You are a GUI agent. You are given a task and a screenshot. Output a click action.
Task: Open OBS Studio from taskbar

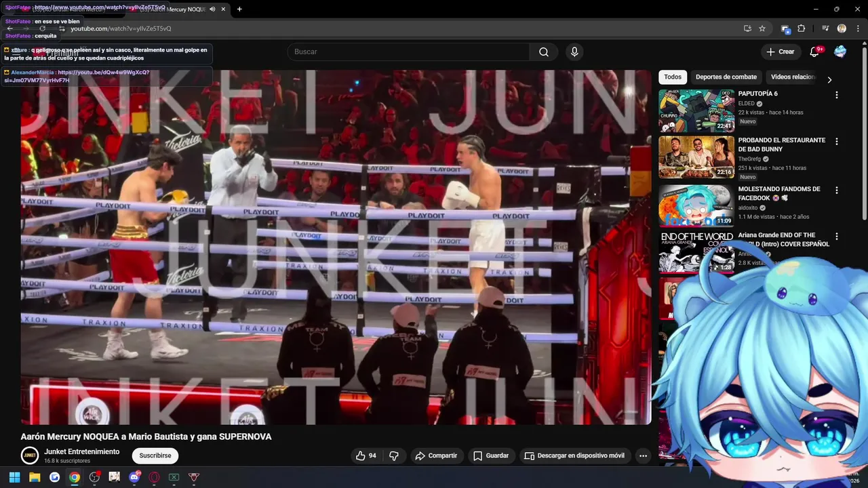pos(94,477)
